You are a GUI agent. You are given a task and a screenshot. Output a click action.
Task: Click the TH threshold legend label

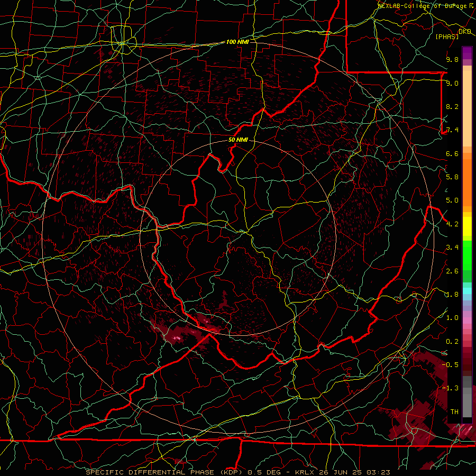pyautogui.click(x=454, y=412)
